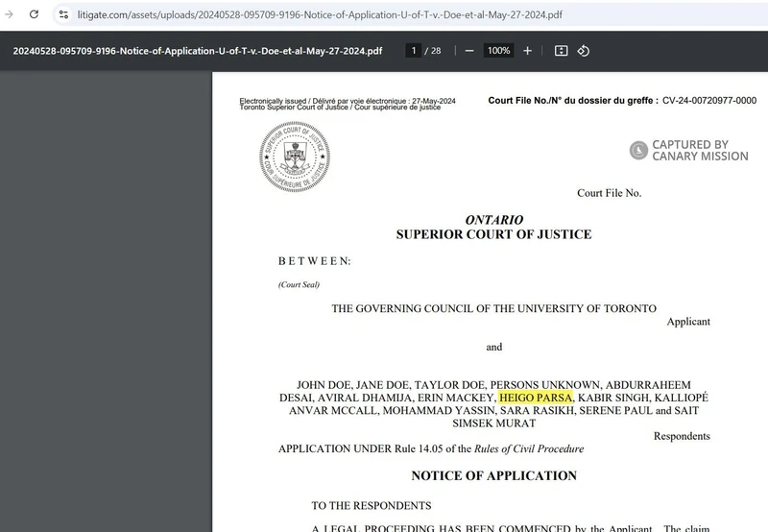
Task: Click the name KABIR SINGH
Action: pyautogui.click(x=613, y=398)
